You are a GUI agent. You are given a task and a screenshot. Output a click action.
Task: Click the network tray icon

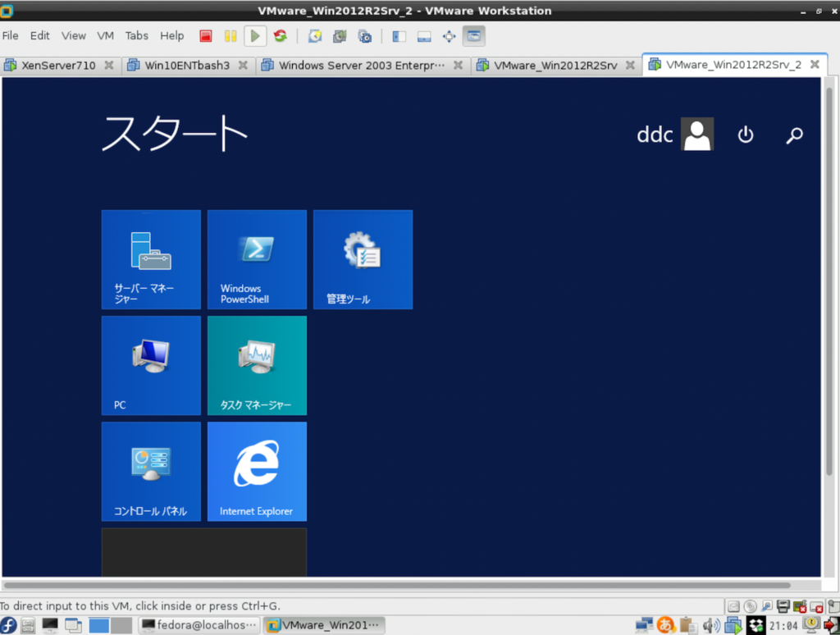[x=644, y=625]
